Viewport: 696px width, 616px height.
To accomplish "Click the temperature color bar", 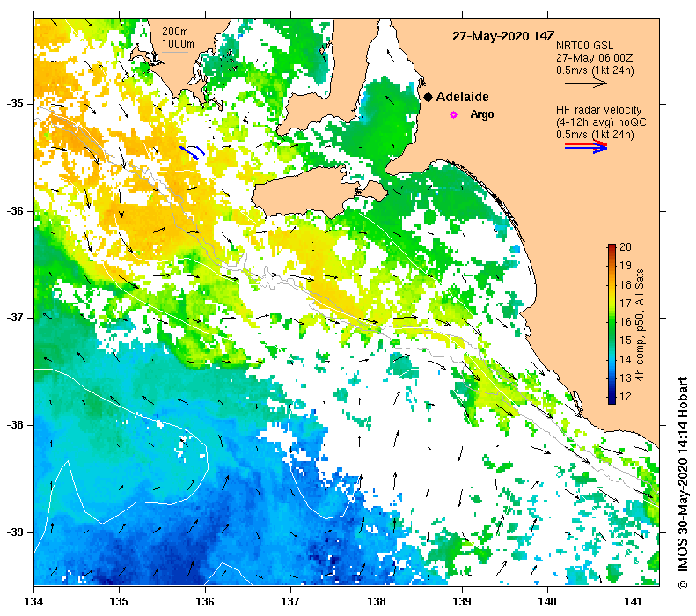I will point(612,324).
